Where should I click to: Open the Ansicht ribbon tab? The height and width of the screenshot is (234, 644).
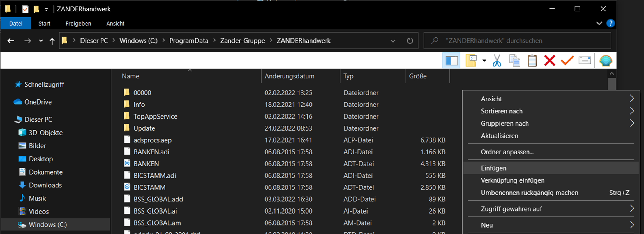115,24
